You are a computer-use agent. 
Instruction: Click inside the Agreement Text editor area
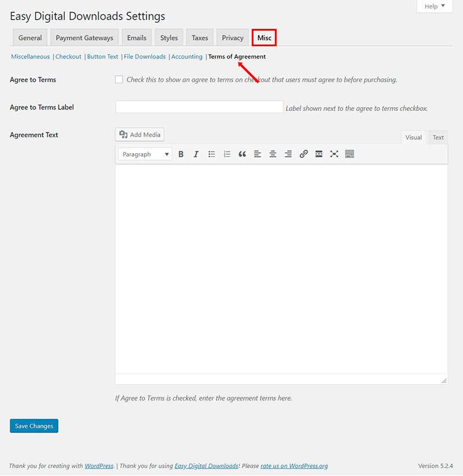click(x=281, y=269)
